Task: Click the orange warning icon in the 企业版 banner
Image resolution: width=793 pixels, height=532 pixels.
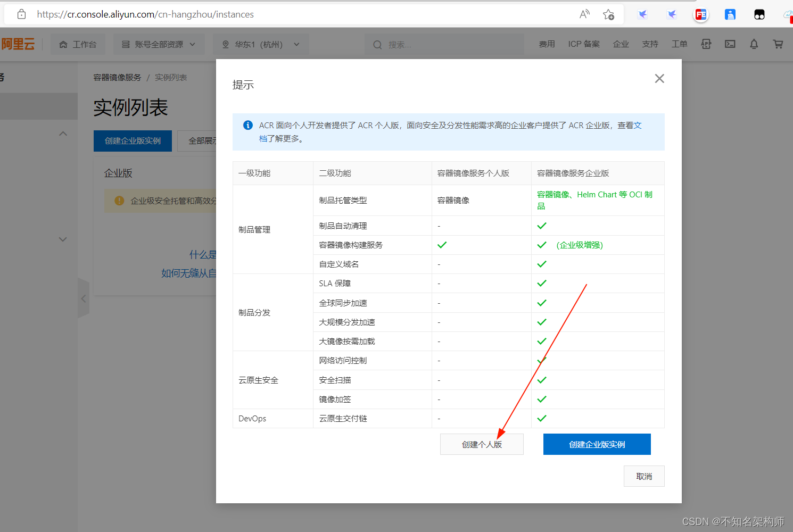Action: click(119, 201)
